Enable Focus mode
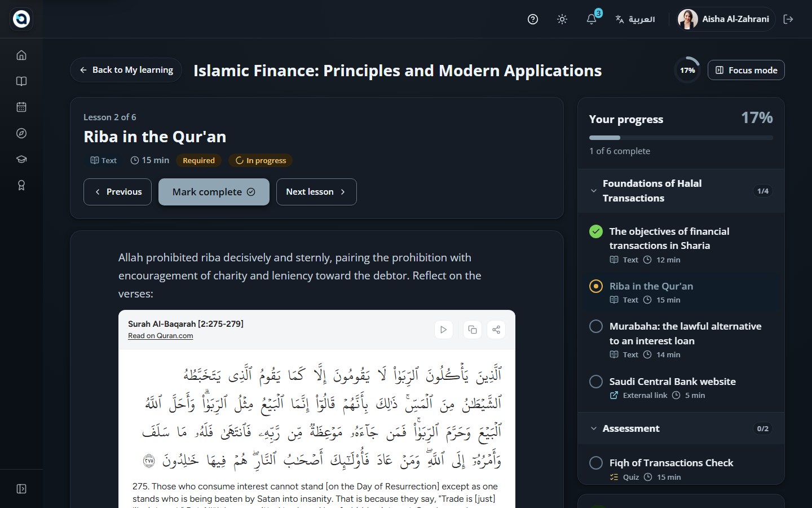The height and width of the screenshot is (508, 812). pos(746,70)
